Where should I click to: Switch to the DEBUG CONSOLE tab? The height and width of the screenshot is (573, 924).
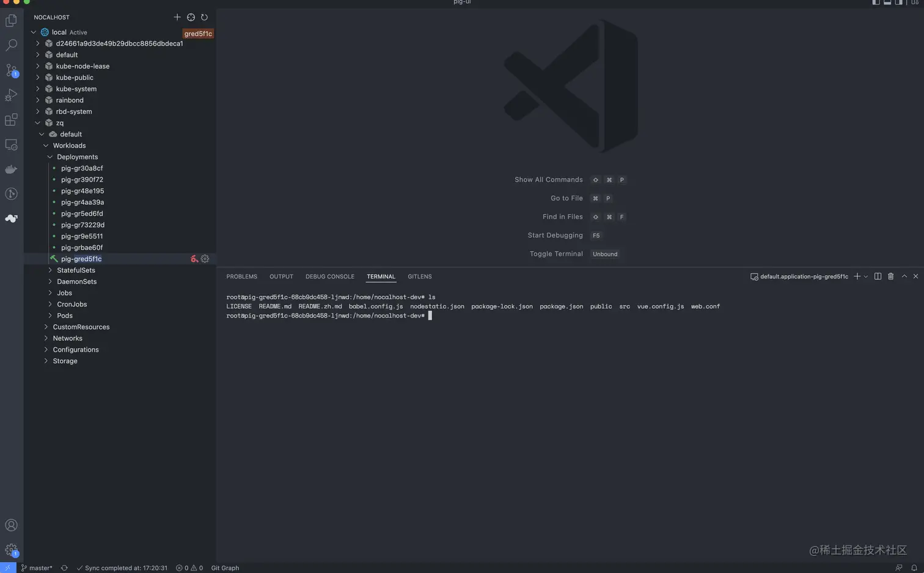(330, 276)
